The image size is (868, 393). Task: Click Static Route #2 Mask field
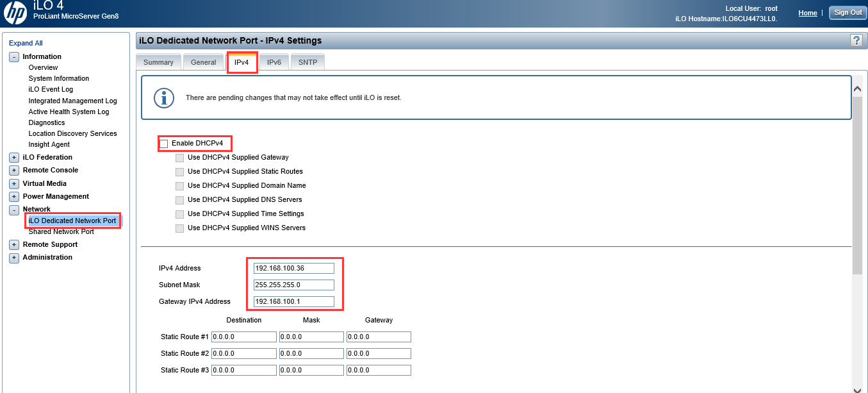(x=311, y=353)
